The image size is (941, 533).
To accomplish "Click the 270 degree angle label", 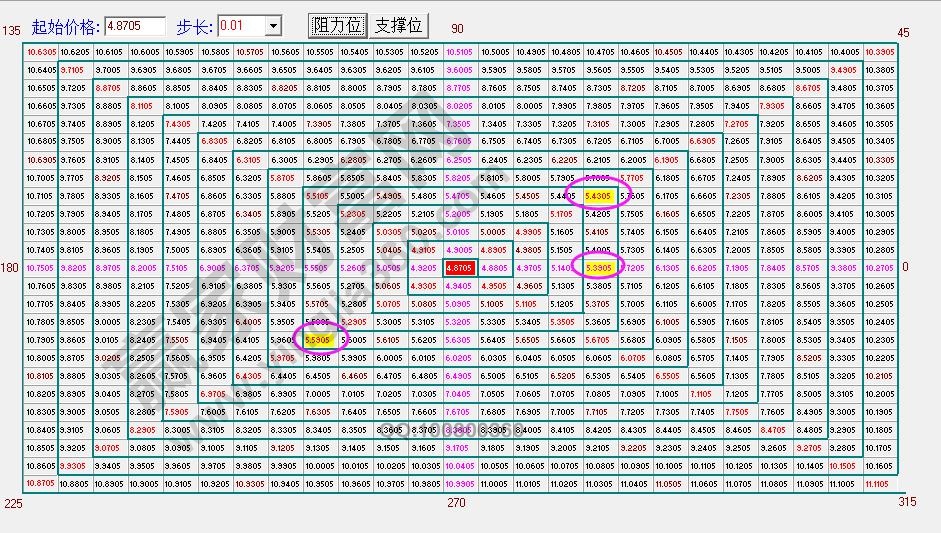I will (x=457, y=503).
